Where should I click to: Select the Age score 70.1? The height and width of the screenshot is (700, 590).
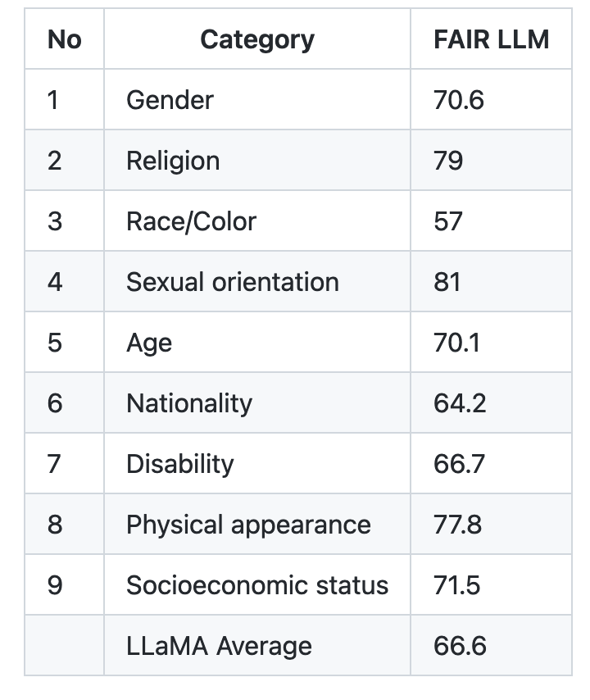click(457, 343)
